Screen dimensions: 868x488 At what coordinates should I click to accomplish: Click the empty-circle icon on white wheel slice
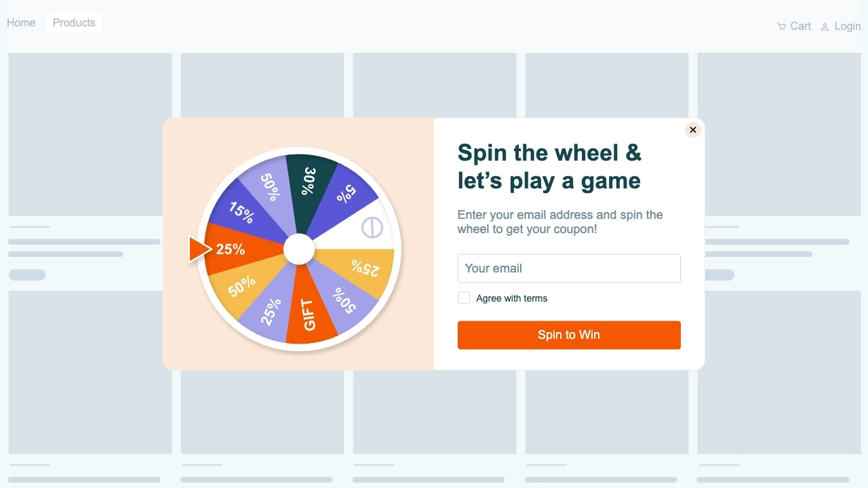pos(372,227)
